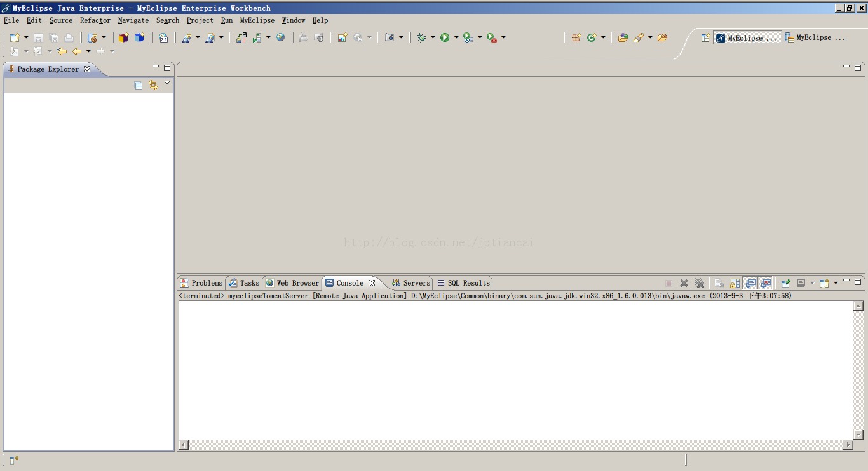This screenshot has height=471, width=868.
Task: Toggle Show Console When Standard Out Changes
Action: point(750,283)
